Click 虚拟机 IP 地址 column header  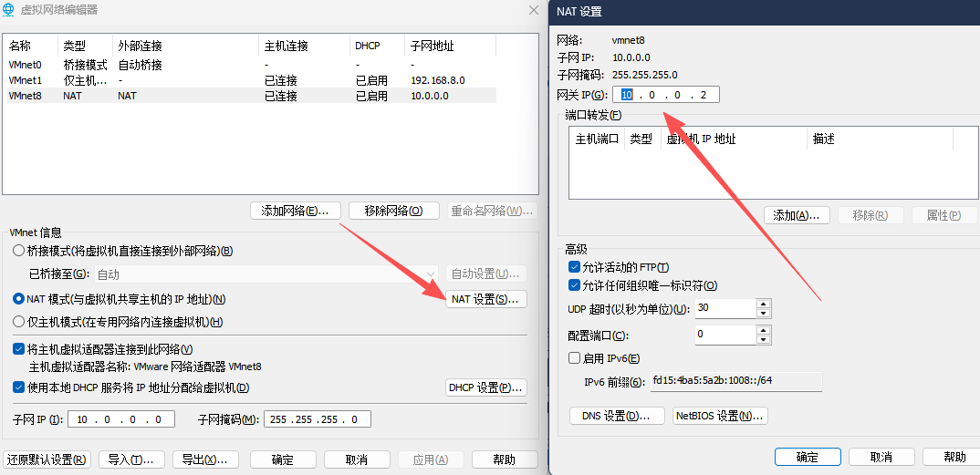coord(735,139)
